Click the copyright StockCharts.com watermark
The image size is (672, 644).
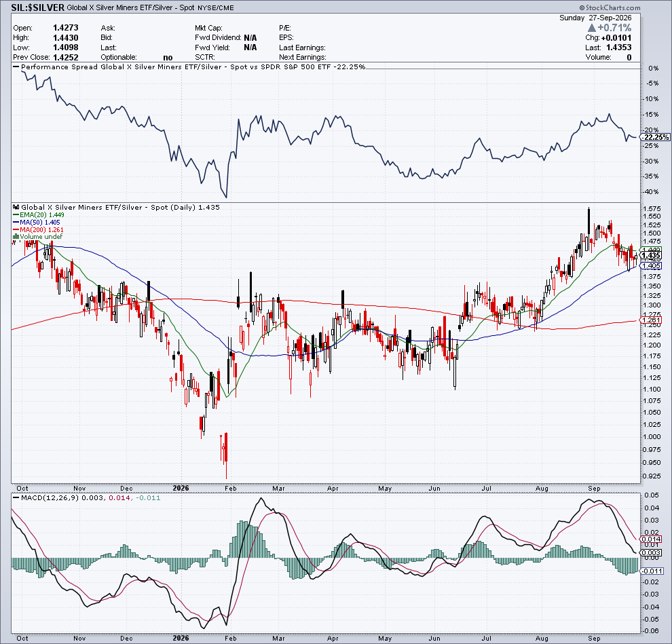pos(610,7)
